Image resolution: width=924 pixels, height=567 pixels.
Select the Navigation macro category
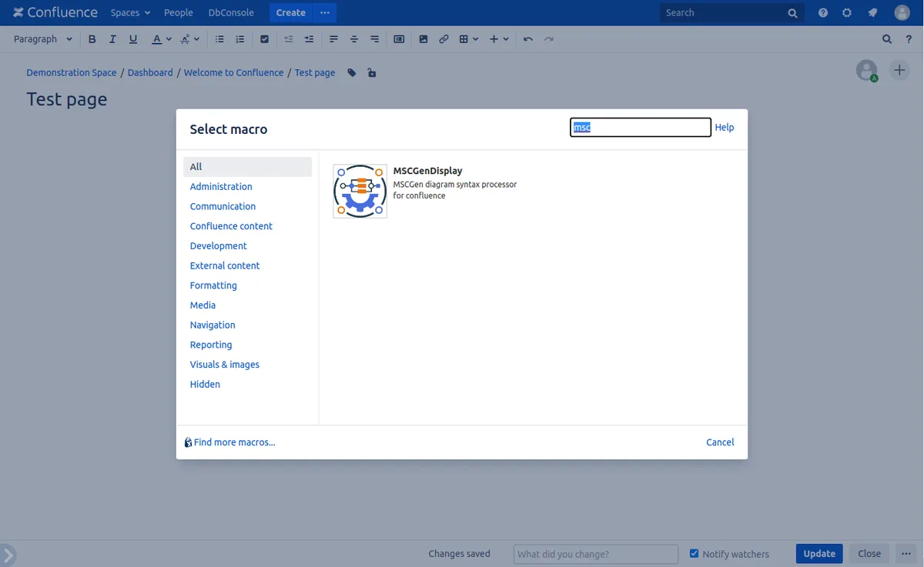213,325
